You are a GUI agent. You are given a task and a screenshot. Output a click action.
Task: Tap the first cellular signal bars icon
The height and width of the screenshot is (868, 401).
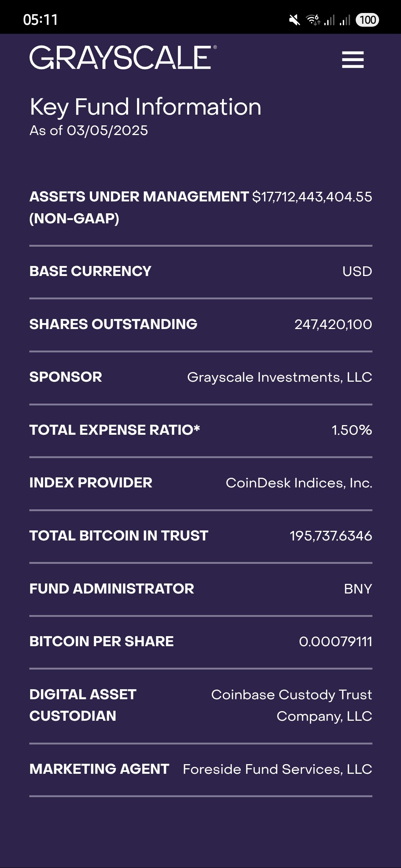[x=329, y=20]
